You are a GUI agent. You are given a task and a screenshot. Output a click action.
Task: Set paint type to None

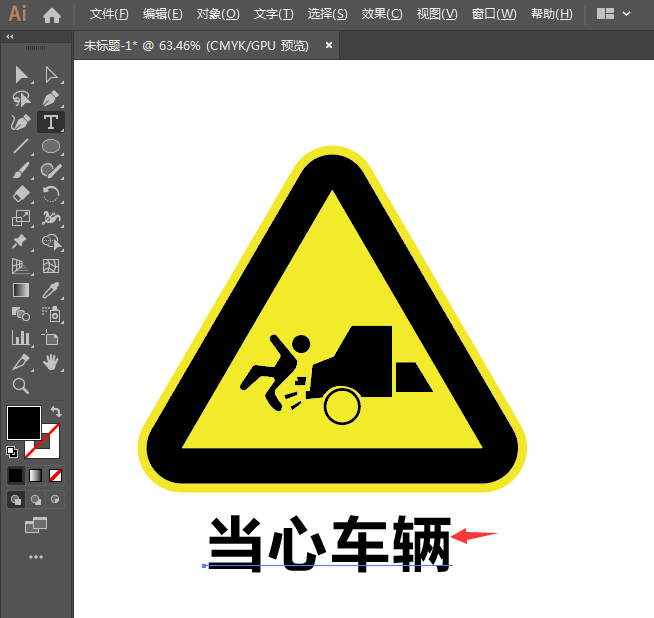click(55, 475)
